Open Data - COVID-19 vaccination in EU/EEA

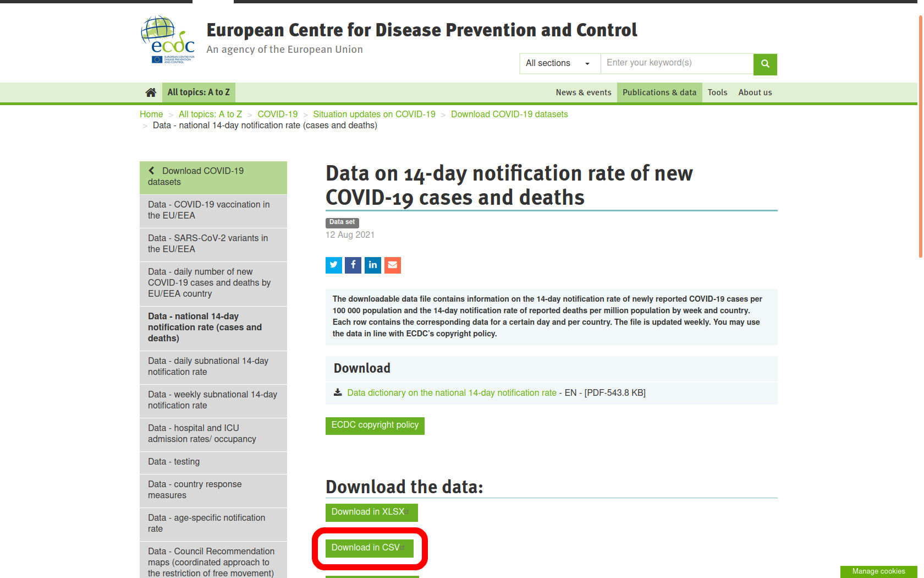[213, 210]
